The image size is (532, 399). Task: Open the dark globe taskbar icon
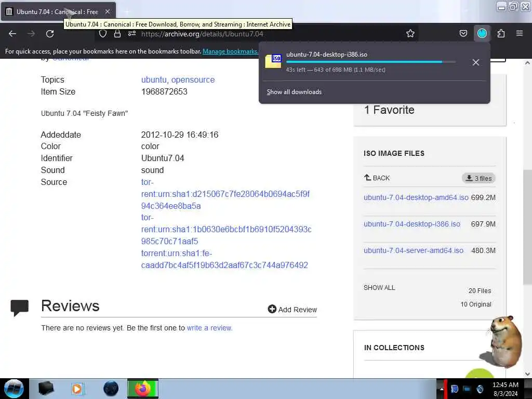point(111,389)
